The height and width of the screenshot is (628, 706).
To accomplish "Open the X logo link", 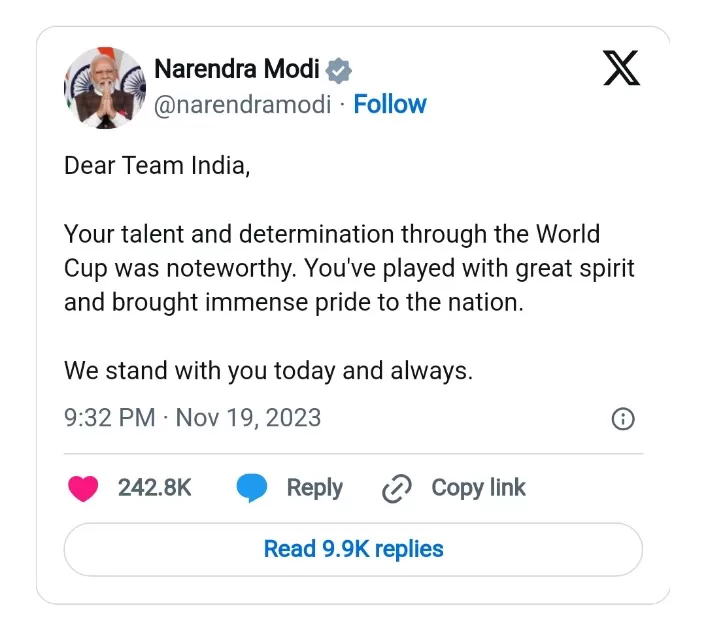I will [x=621, y=68].
